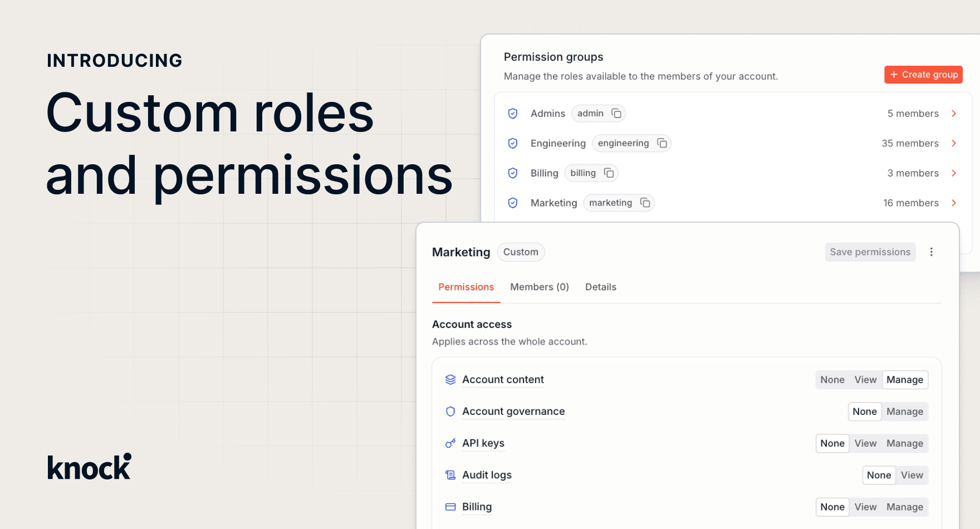Set Account content access to Manage
This screenshot has width=980, height=529.
pyautogui.click(x=905, y=380)
